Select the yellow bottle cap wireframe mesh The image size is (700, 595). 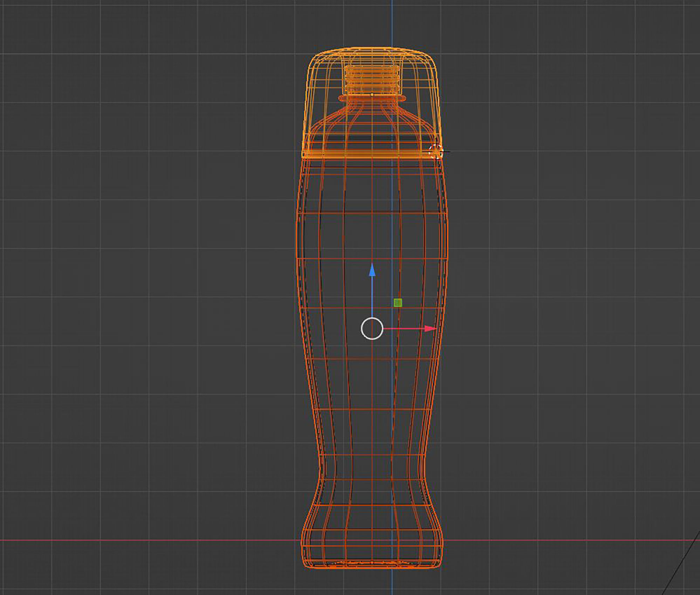pyautogui.click(x=372, y=102)
